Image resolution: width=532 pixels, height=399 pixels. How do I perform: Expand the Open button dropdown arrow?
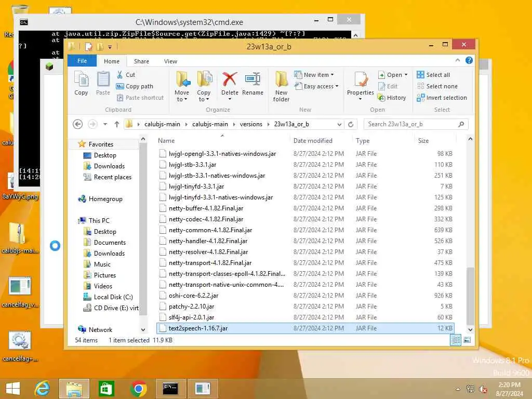click(x=406, y=75)
